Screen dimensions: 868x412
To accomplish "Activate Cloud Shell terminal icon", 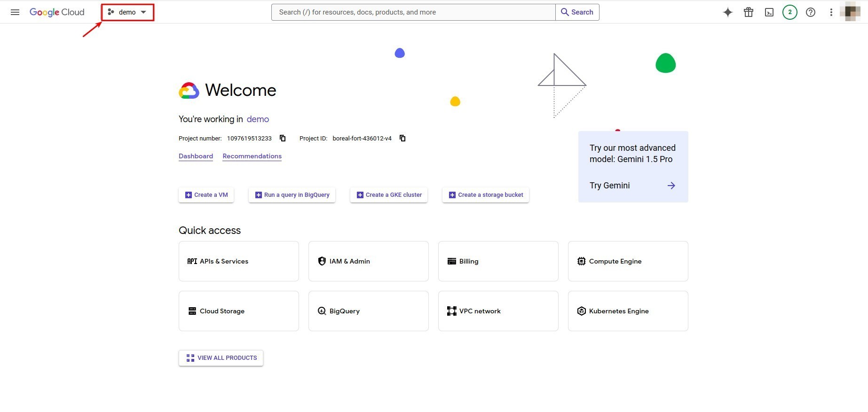I will [x=769, y=12].
